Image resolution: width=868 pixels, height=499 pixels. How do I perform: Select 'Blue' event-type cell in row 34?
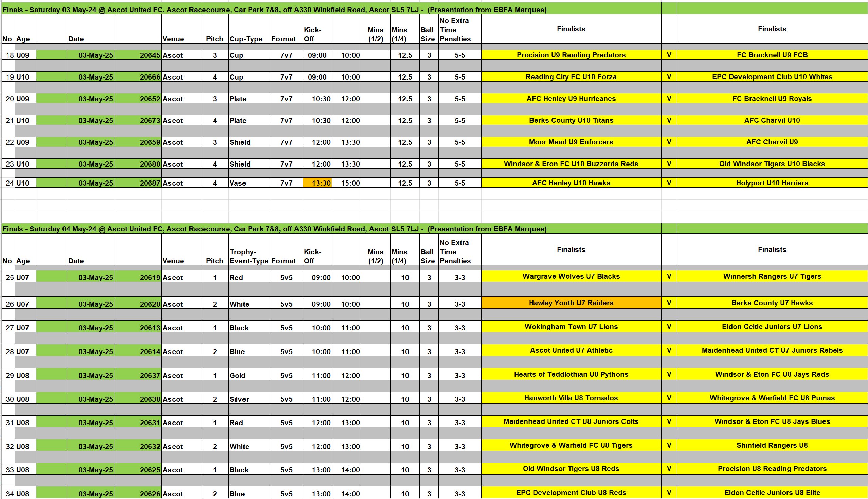coord(249,493)
